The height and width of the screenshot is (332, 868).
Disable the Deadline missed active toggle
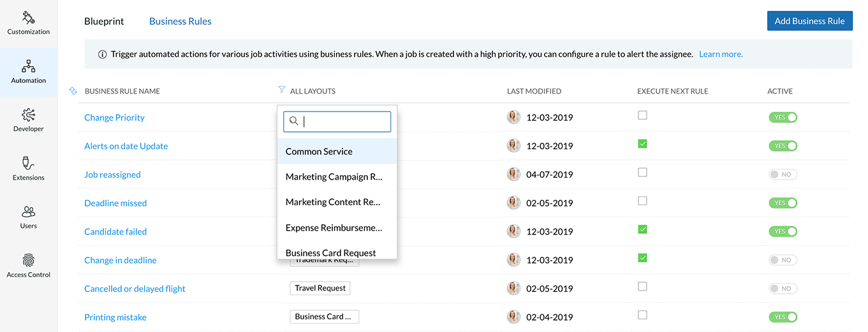coord(783,203)
